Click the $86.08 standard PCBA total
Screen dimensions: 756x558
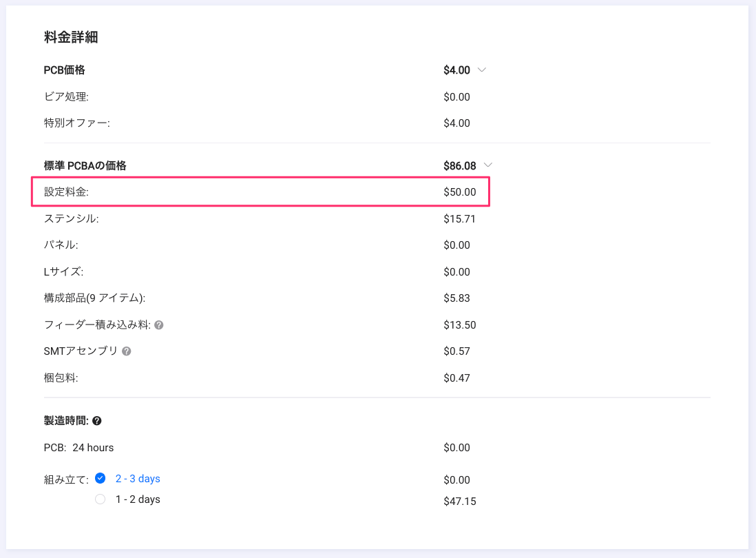tap(460, 166)
